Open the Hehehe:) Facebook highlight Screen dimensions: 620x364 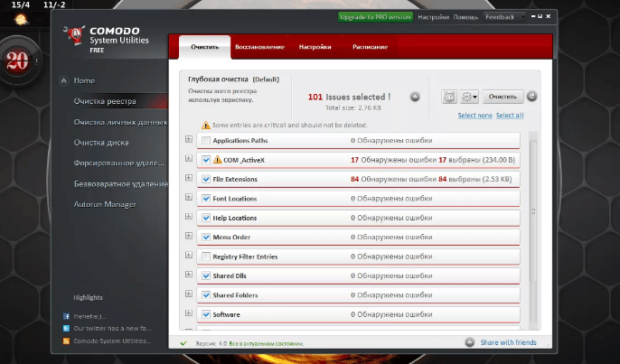(90, 316)
